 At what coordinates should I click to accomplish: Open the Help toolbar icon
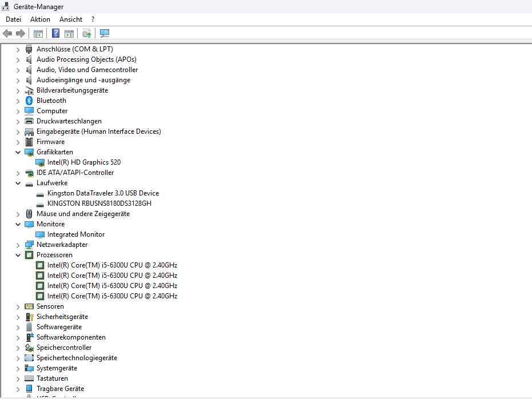coord(55,33)
